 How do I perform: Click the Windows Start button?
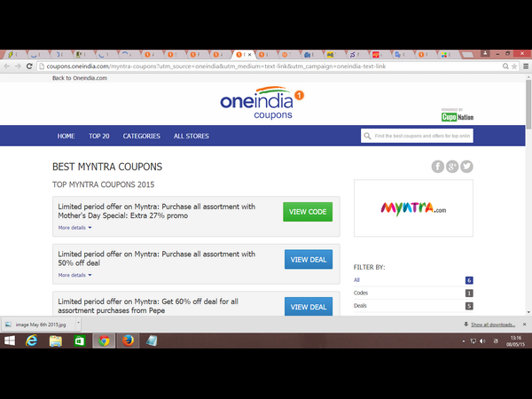(x=11, y=341)
